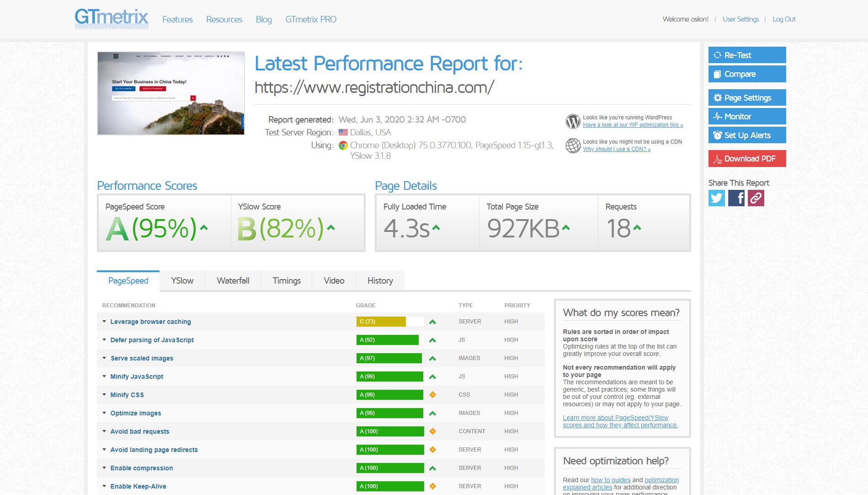Open the History tab
Viewport: 868px width, 495px height.
coord(380,280)
